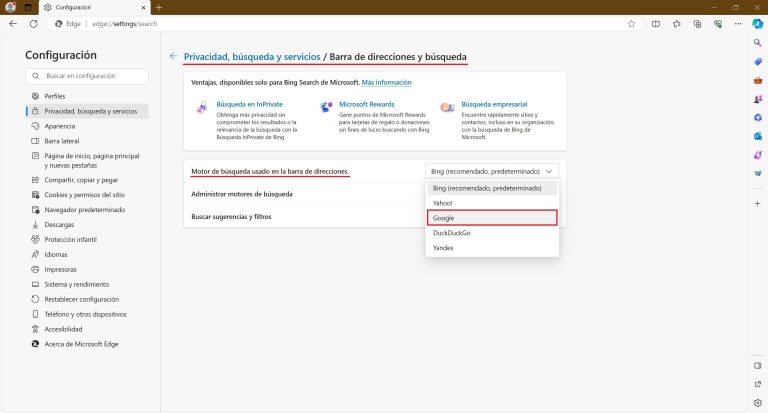This screenshot has height=413, width=768.
Task: Open Accesibilidad settings section
Action: (x=87, y=329)
